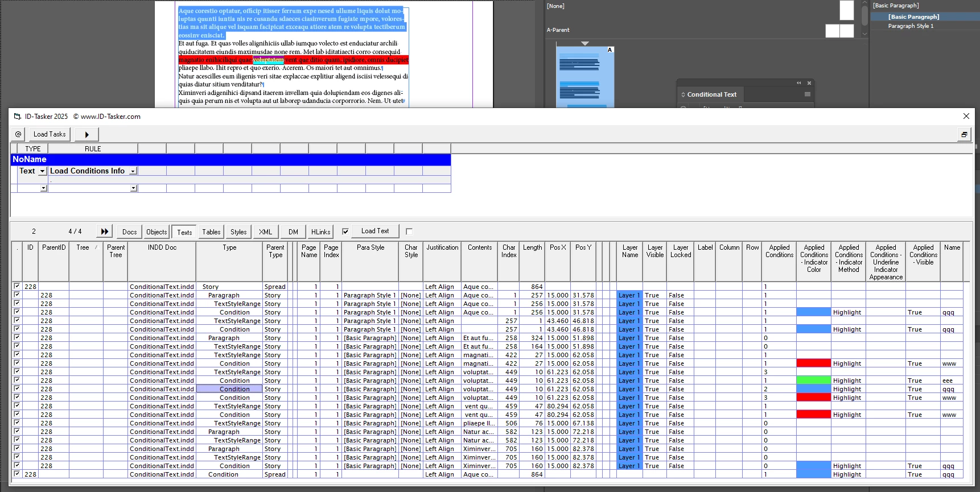This screenshot has height=492, width=980.
Task: Click the Applied Conditions column header
Action: pyautogui.click(x=779, y=262)
